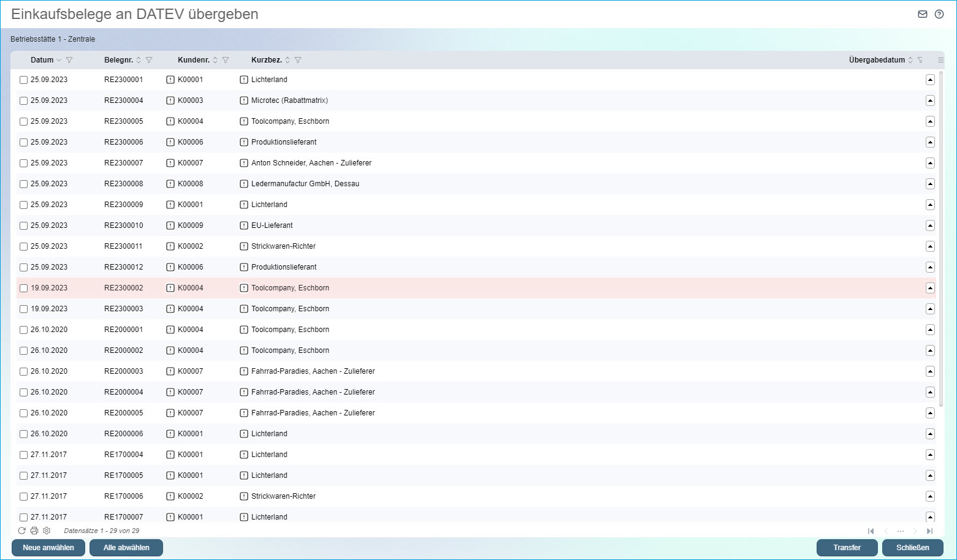
Task: Check the box for RE2300001 row
Action: point(23,80)
